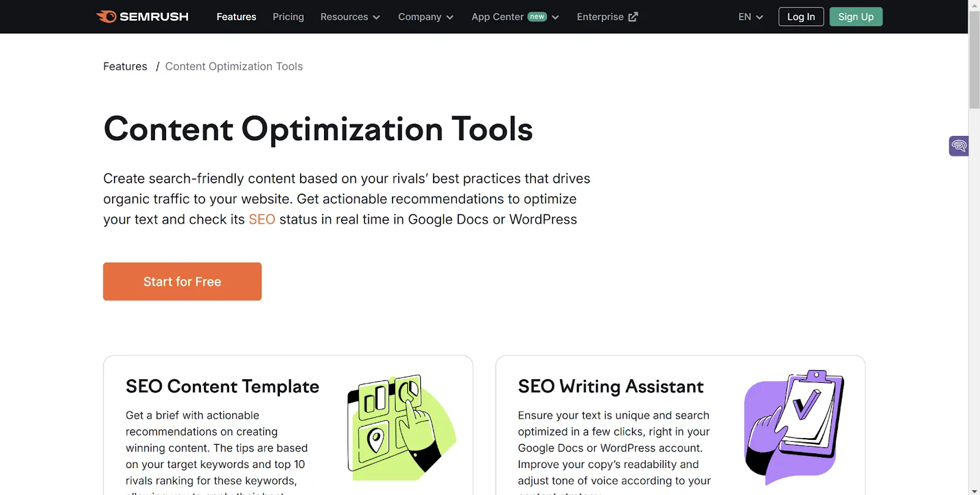980x495 pixels.
Task: Click the Sign Up button
Action: coord(856,17)
